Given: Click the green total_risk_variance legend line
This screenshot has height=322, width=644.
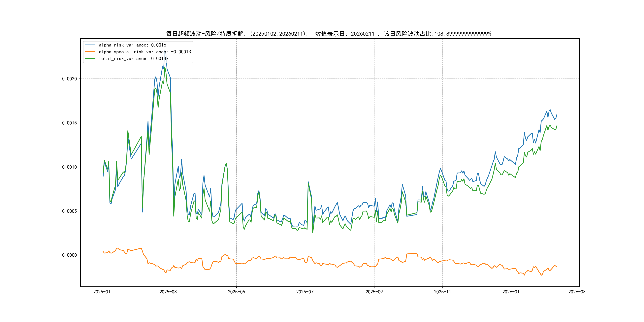Looking at the screenshot, I should (x=90, y=58).
